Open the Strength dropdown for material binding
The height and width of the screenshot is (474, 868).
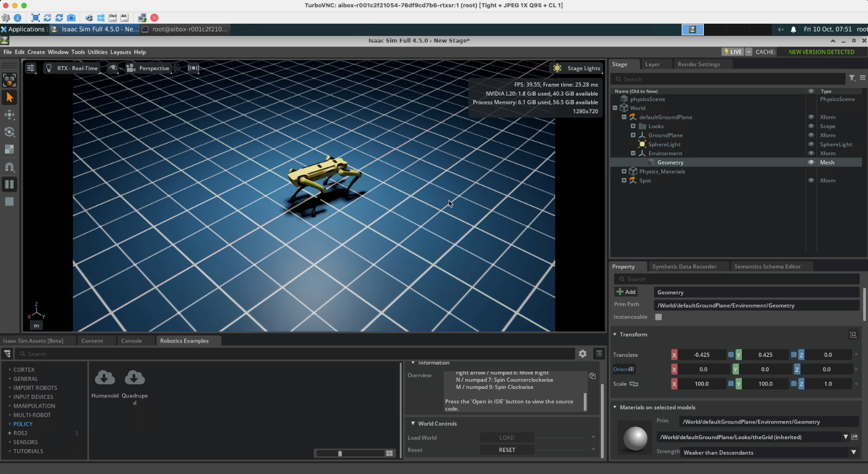pyautogui.click(x=853, y=452)
